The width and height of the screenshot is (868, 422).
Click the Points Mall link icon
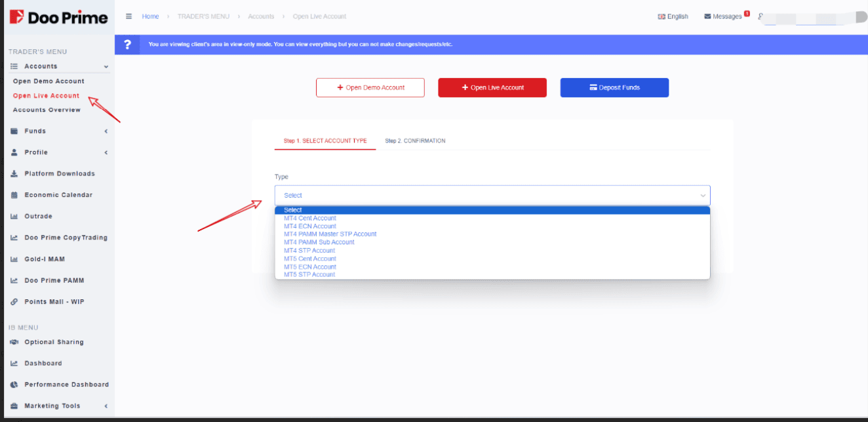click(14, 302)
